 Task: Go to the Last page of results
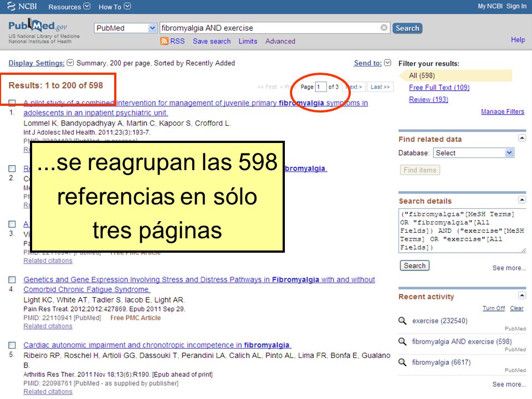tap(380, 86)
